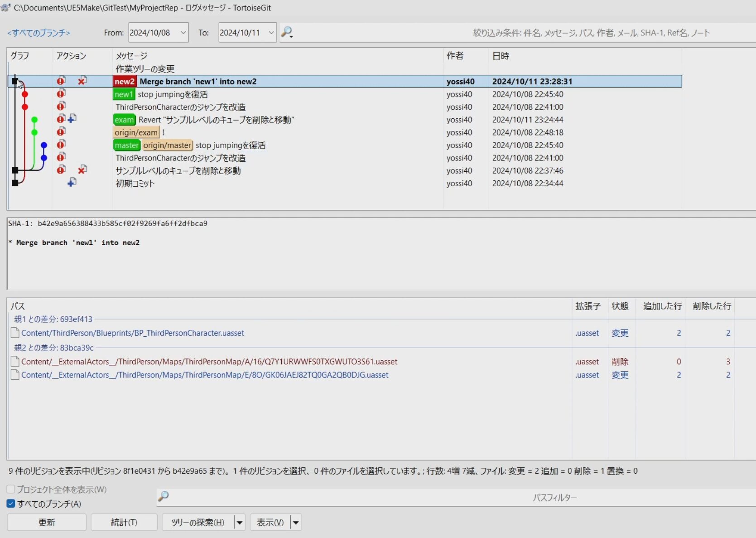The height and width of the screenshot is (538, 756).
Task: Click the modified-file icon on the merge commit row
Action: pos(61,81)
